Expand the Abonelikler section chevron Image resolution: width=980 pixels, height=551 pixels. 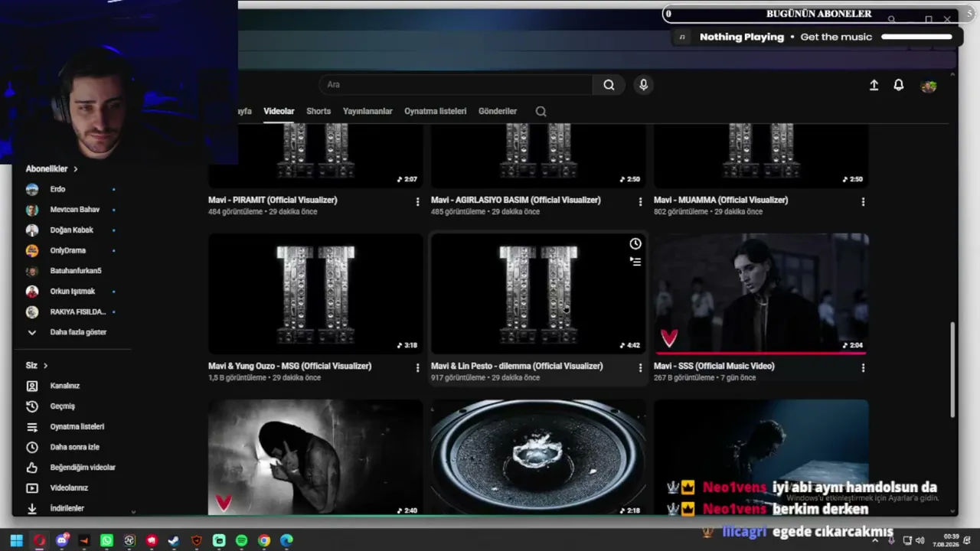point(76,169)
